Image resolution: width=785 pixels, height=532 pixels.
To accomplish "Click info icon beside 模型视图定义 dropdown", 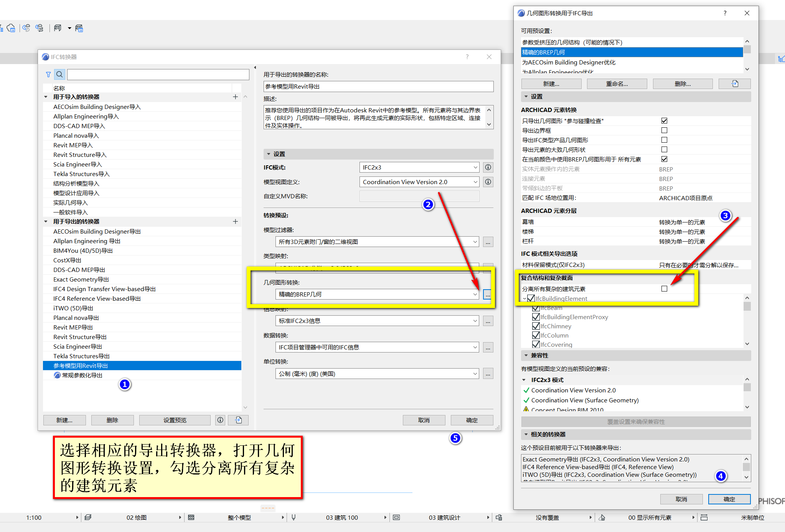I will pos(488,182).
